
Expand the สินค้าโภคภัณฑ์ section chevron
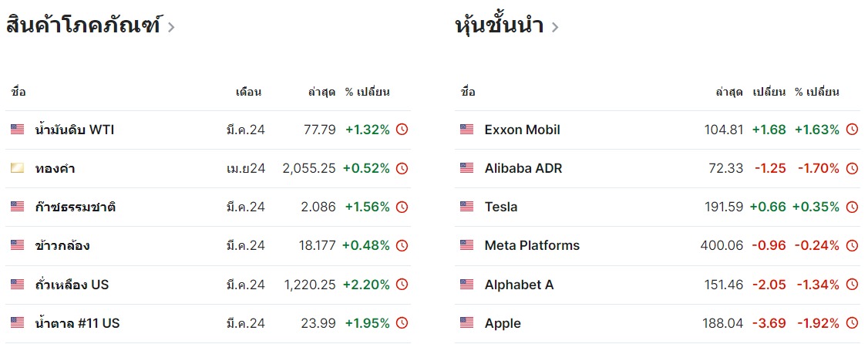tap(171, 27)
